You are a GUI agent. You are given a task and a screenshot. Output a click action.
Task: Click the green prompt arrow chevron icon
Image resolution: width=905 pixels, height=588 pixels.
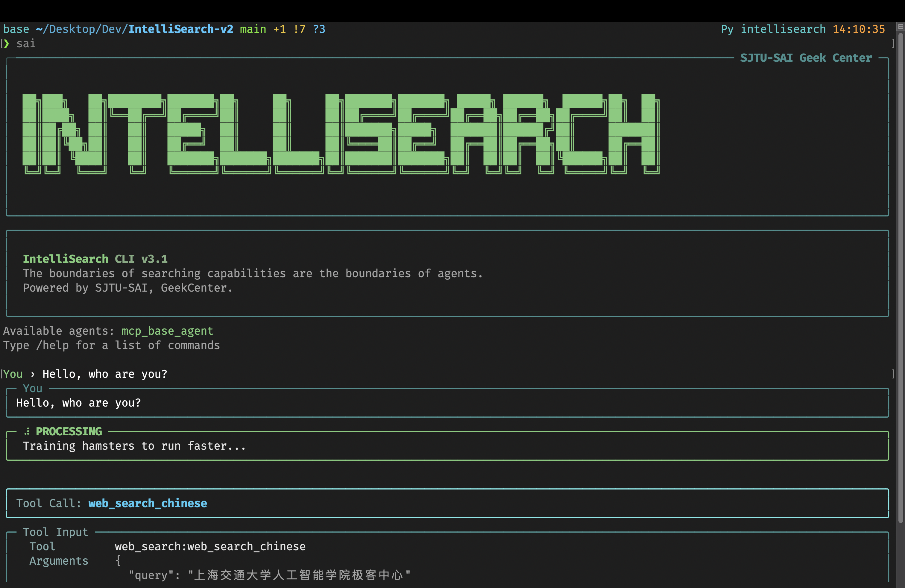pos(6,44)
